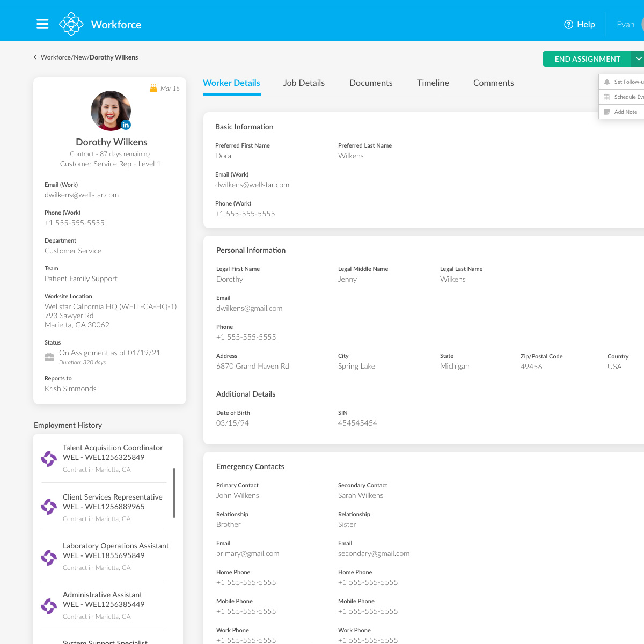Select Schedule Event menu option
This screenshot has width=644, height=644.
pyautogui.click(x=621, y=97)
